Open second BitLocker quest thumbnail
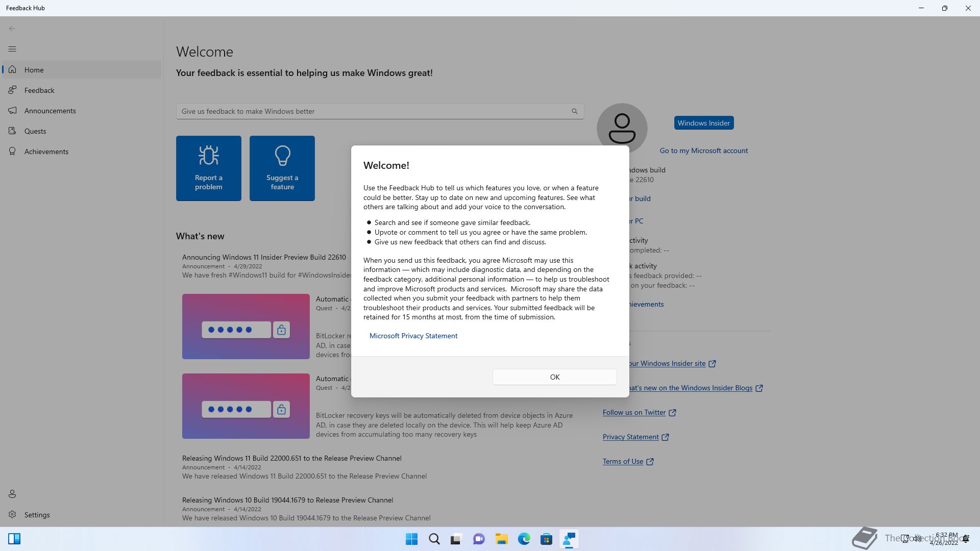Screen dimensions: 980x551 pyautogui.click(x=246, y=406)
